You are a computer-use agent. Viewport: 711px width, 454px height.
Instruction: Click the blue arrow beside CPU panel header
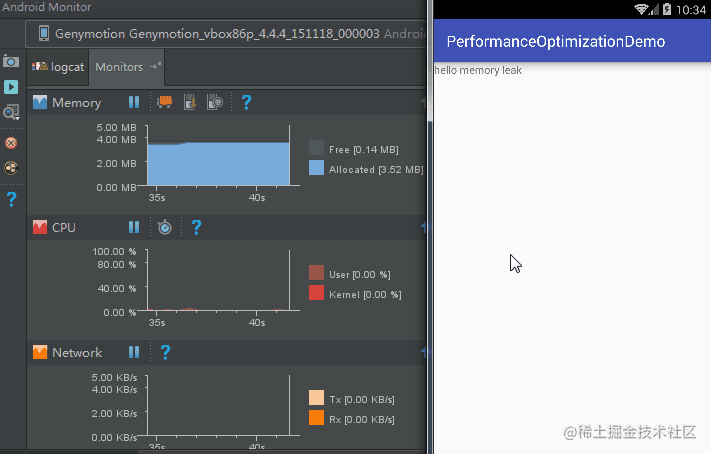(424, 226)
